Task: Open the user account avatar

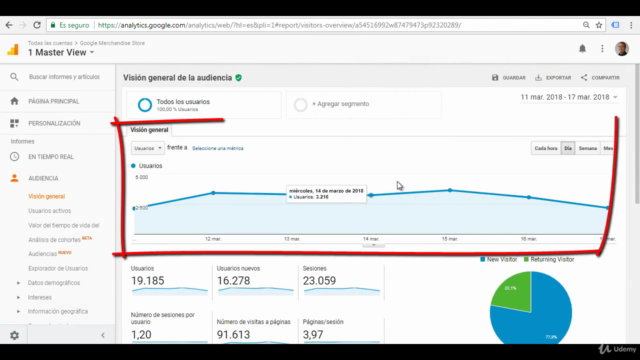Action: coord(622,49)
